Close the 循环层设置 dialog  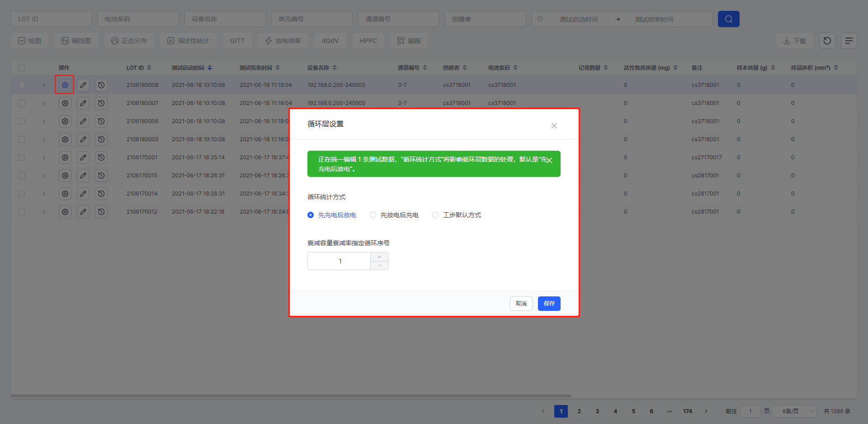pos(554,126)
